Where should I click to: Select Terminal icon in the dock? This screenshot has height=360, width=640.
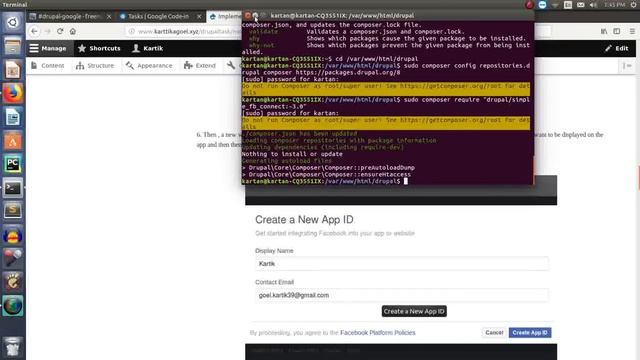13,188
